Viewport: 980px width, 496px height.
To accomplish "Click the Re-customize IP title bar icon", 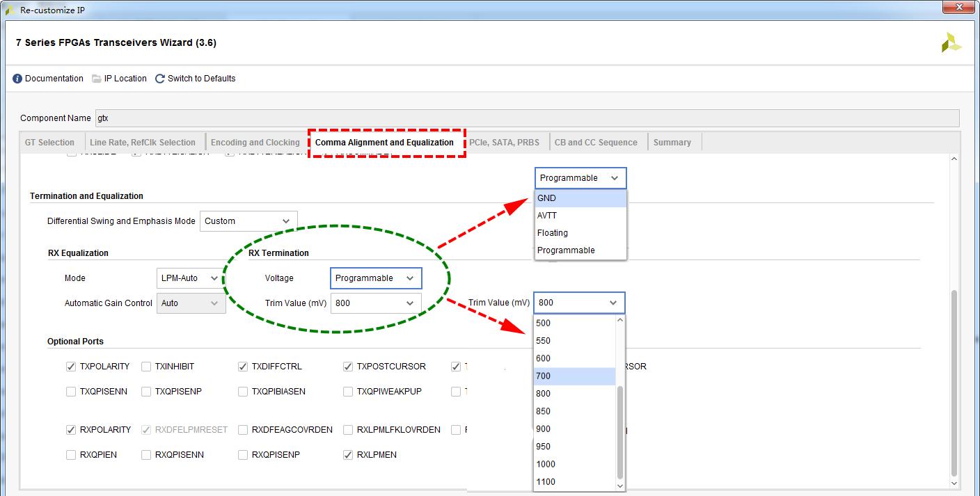I will 10,10.
